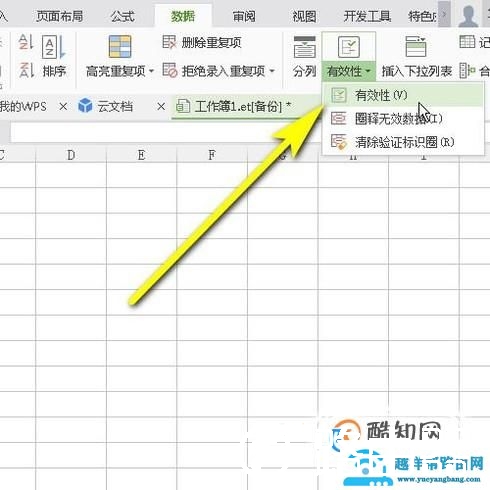Open the 开发工具 ribbon tab
The height and width of the screenshot is (490, 490).
pyautogui.click(x=367, y=16)
